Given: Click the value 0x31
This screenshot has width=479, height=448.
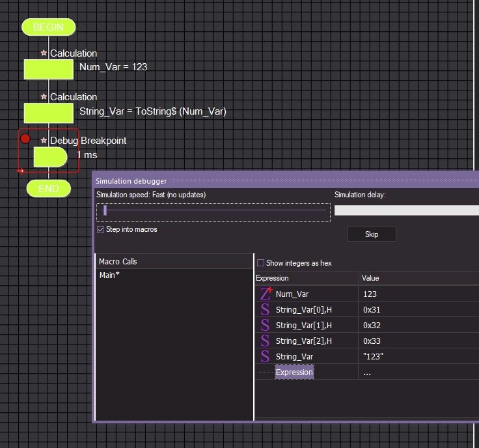Looking at the screenshot, I should [x=372, y=309].
